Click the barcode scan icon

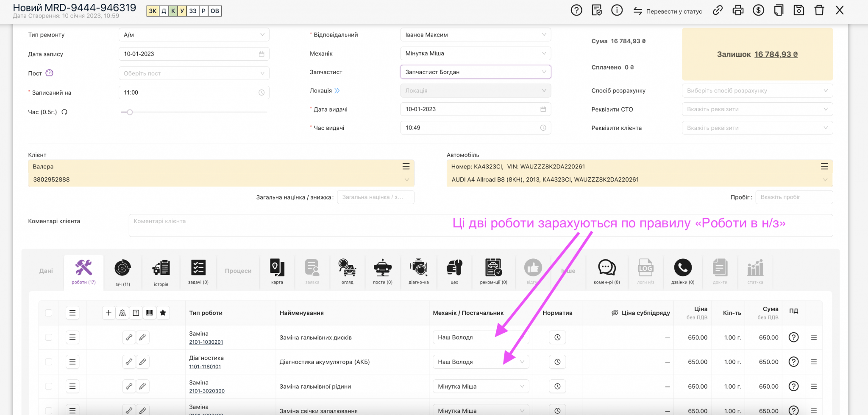[x=149, y=313]
